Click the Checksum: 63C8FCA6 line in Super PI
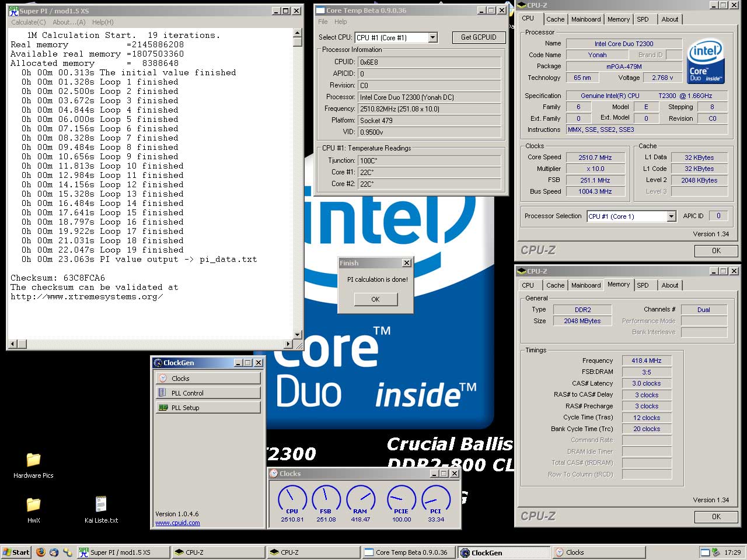This screenshot has height=560, width=747. [58, 278]
